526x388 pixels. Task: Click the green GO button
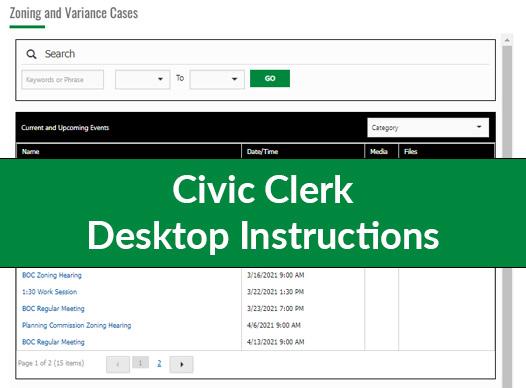point(270,78)
